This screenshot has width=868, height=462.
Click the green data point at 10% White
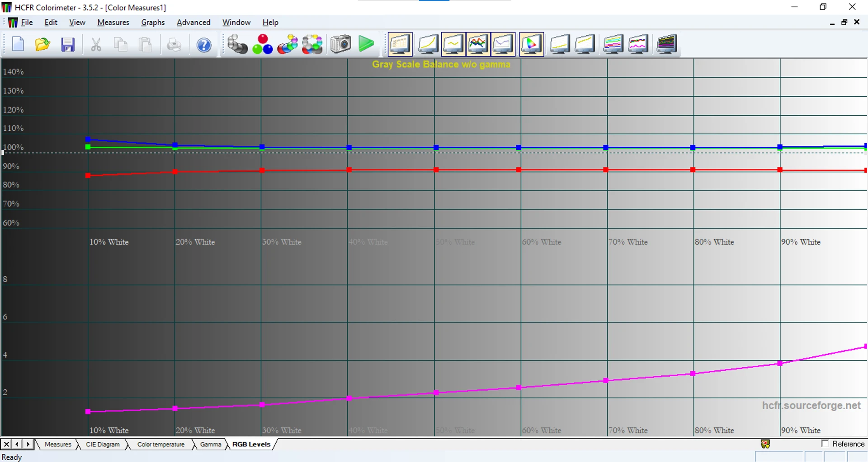click(88, 147)
